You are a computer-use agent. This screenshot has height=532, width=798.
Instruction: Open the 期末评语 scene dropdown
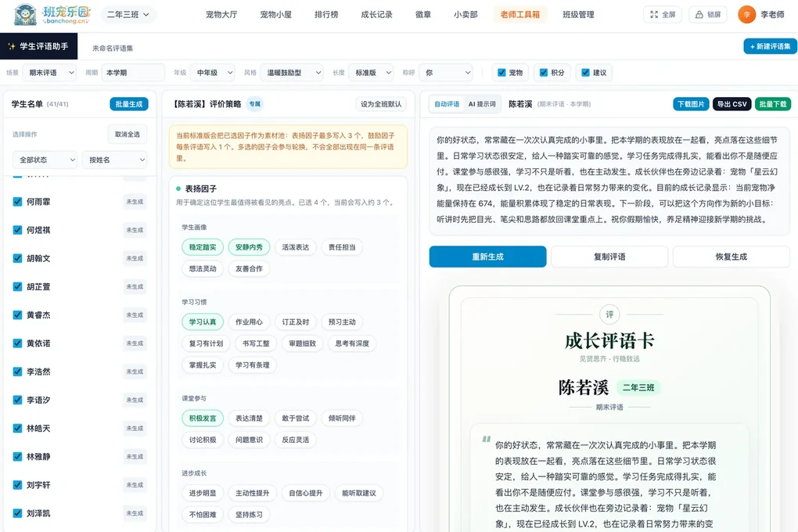[x=49, y=73]
